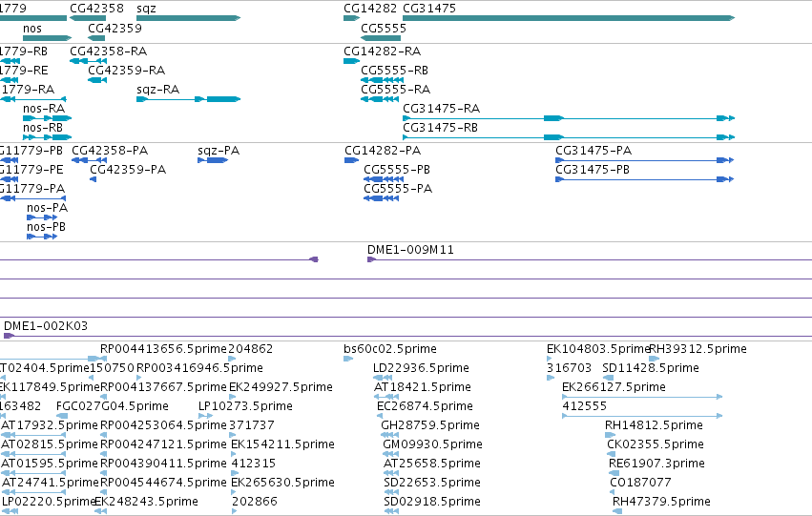Select the CG14282 gene label
Viewport: 812px width, 516px height.
tap(370, 9)
